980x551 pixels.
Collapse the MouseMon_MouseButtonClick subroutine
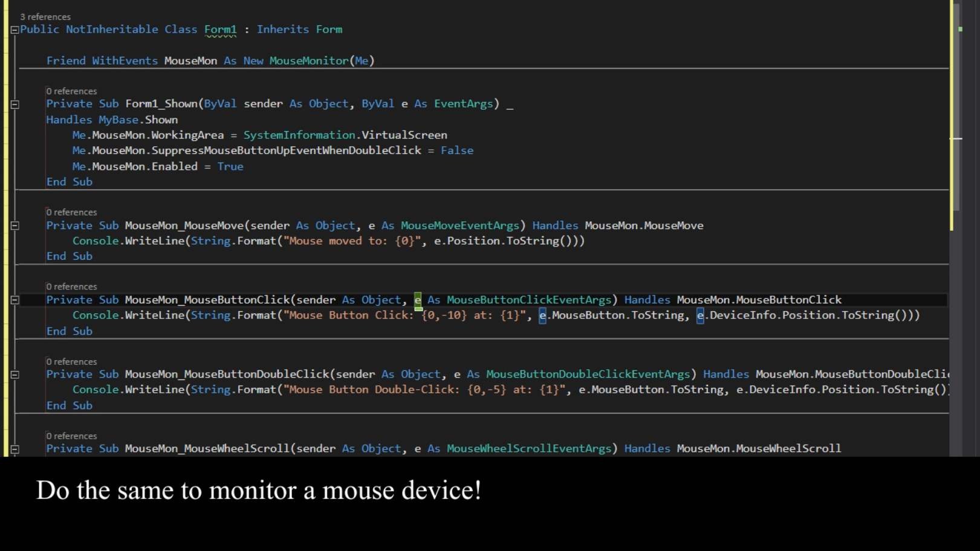13,299
